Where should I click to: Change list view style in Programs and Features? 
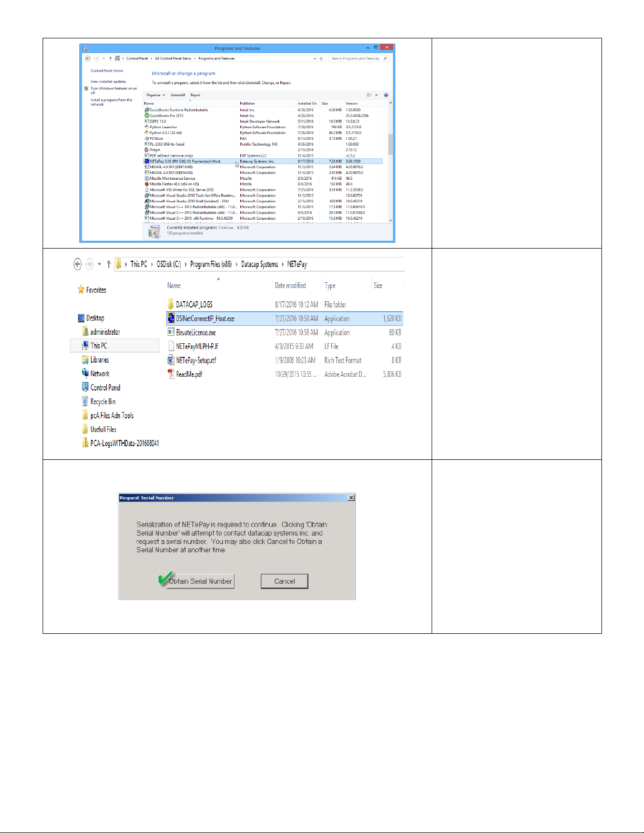point(369,95)
